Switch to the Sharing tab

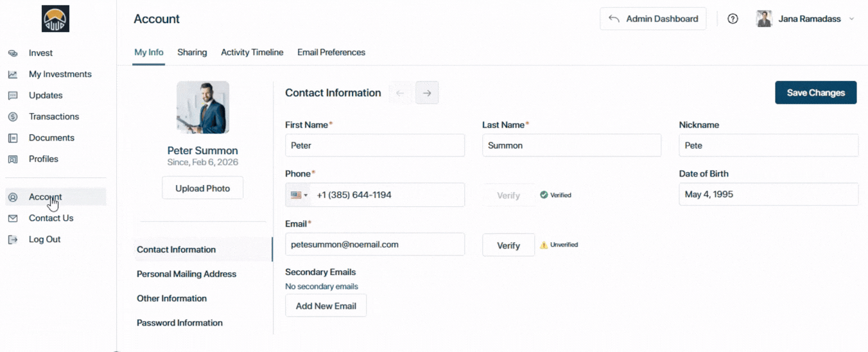tap(192, 53)
